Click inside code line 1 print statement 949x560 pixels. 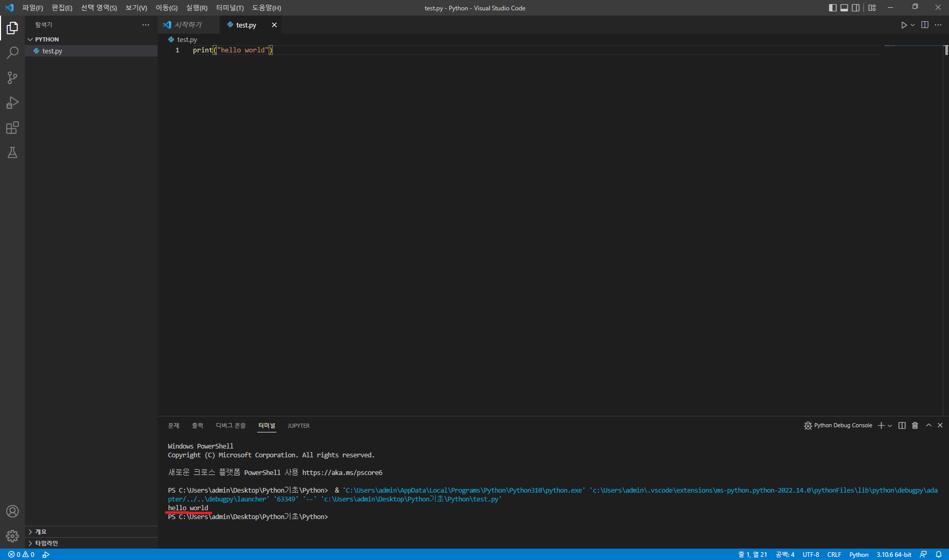point(232,50)
